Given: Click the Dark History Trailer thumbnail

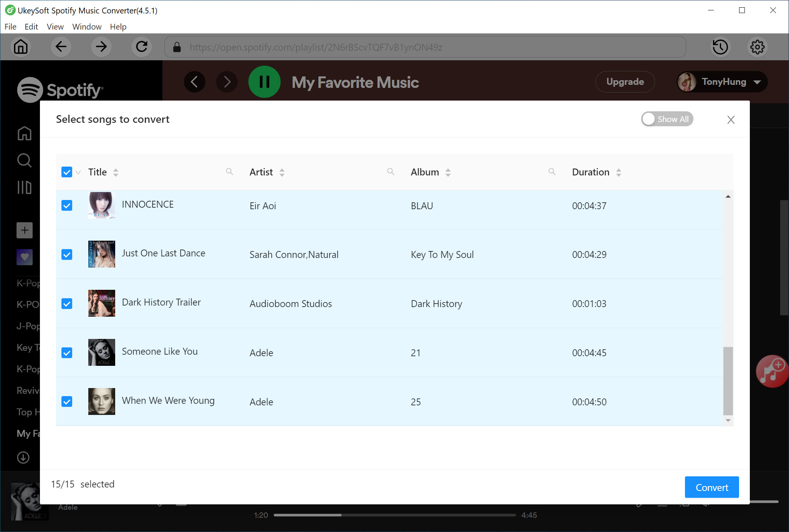Looking at the screenshot, I should click(x=101, y=303).
